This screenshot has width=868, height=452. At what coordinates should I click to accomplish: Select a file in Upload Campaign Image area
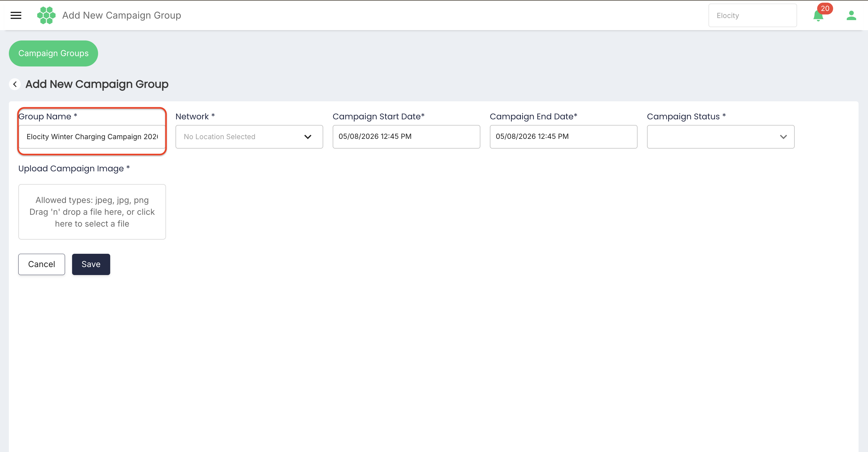92,212
